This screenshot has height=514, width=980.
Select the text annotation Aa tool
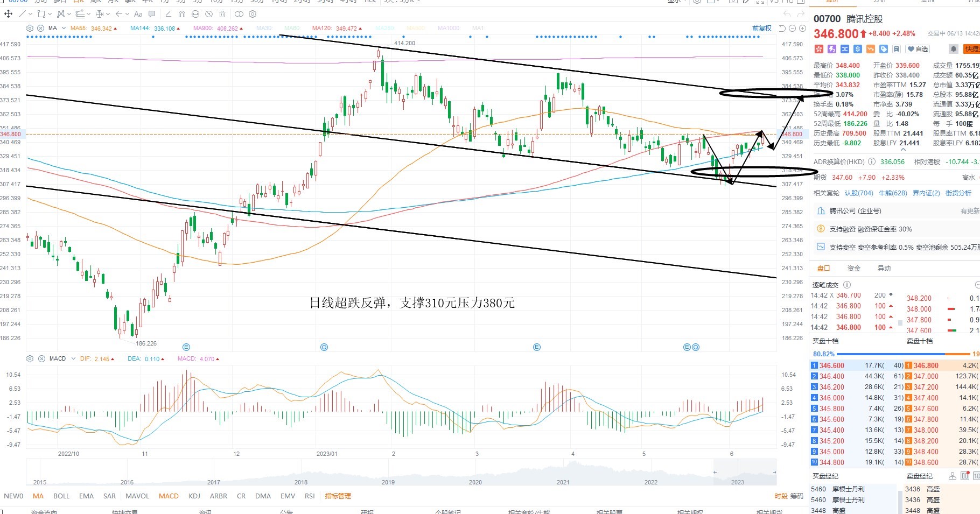(x=138, y=14)
